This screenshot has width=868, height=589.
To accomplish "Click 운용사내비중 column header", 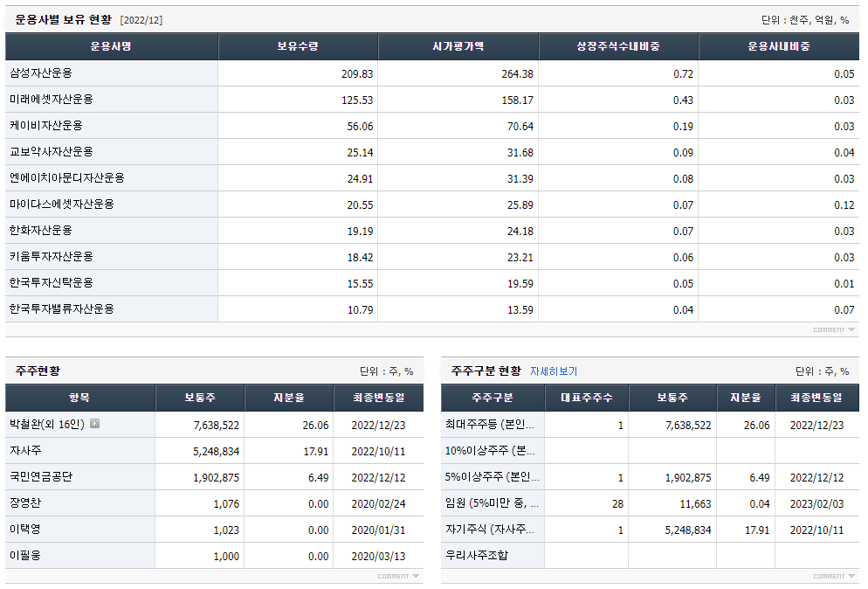I will 779,46.
